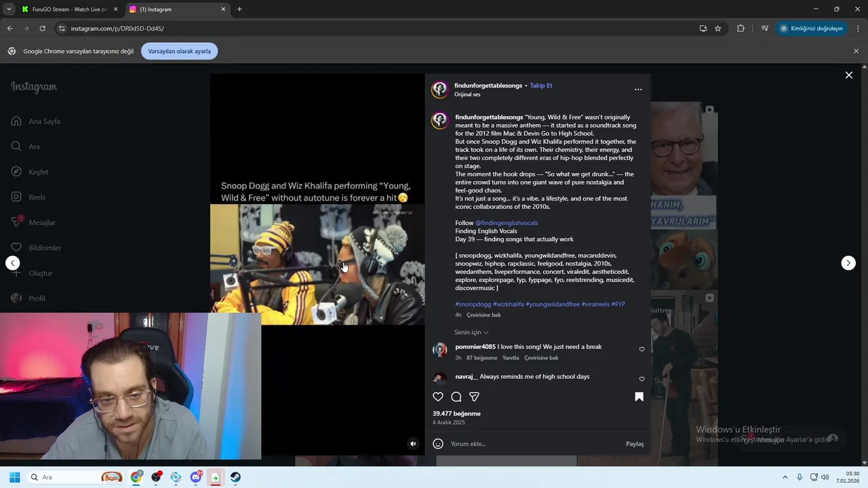Open Steam from the taskbar

(235, 477)
